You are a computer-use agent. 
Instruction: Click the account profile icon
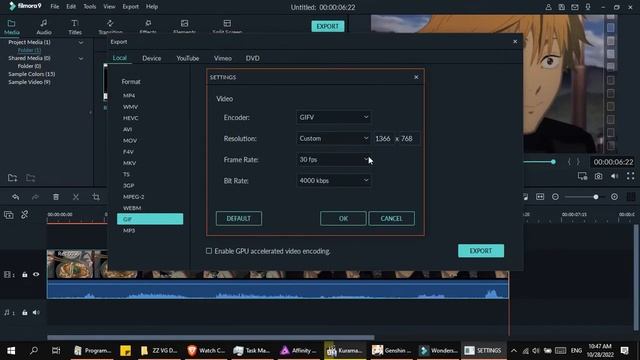pos(548,7)
